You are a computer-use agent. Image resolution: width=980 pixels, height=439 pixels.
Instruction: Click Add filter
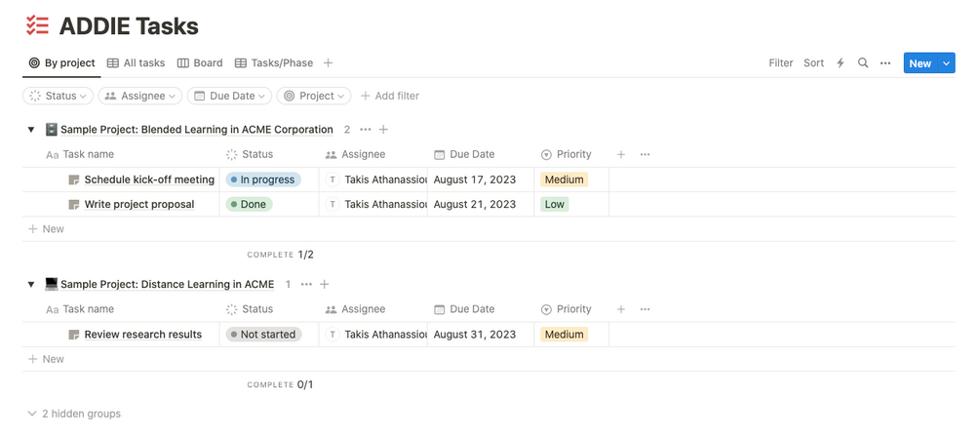point(390,96)
